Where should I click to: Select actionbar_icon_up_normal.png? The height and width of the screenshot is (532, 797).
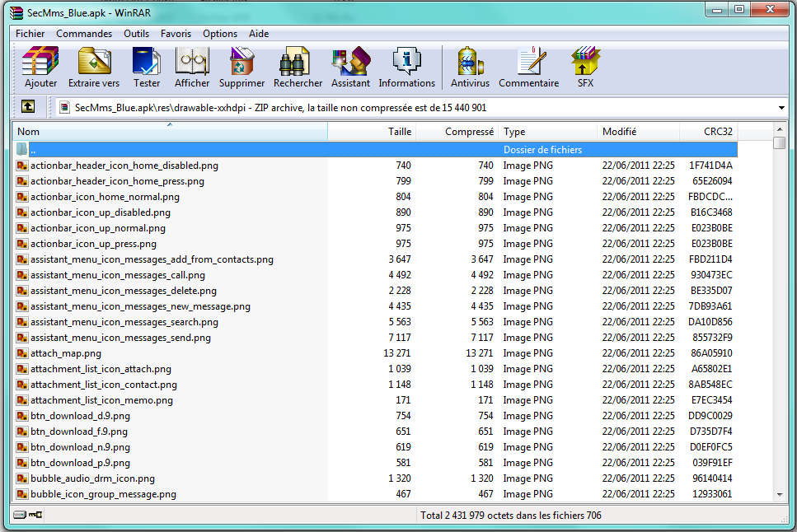pos(98,228)
